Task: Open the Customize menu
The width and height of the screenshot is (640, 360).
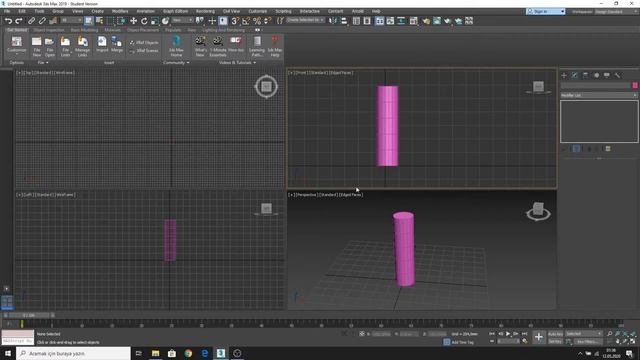Action: 258,11
